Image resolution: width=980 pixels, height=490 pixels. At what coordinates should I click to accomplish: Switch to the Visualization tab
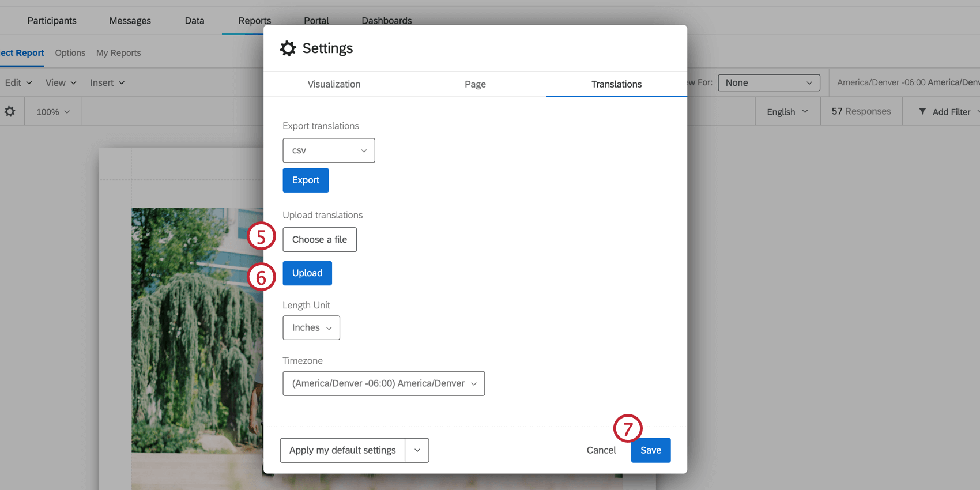[334, 84]
